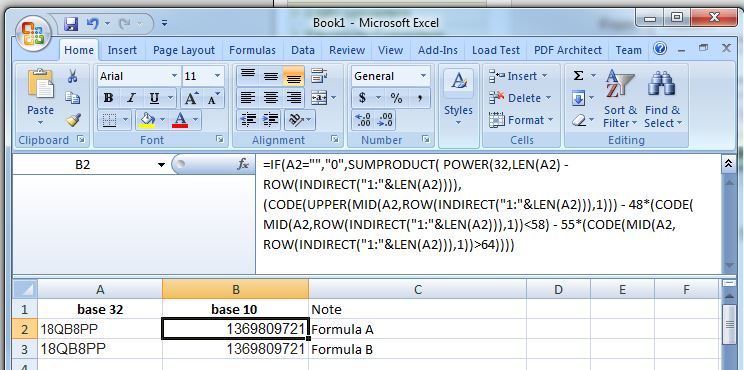Center text horizontally
Viewport: 744px width, 370px height.
tap(270, 98)
